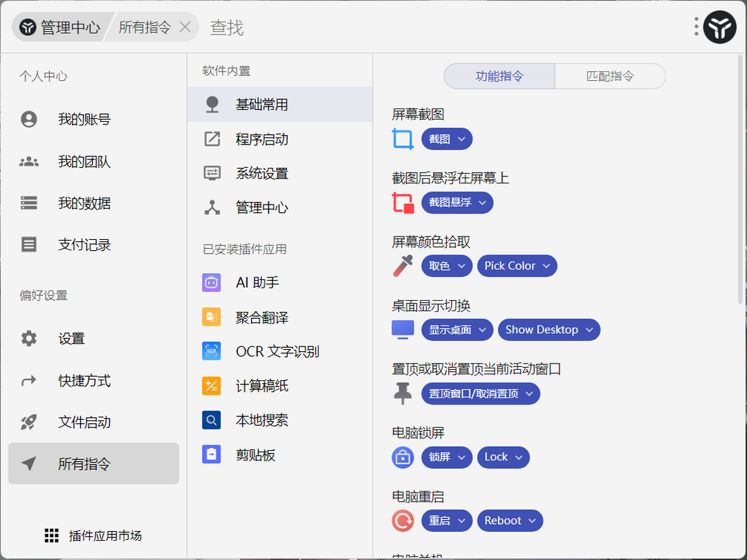This screenshot has width=747, height=560.
Task: Expand the Pick Color dropdown
Action: (517, 266)
